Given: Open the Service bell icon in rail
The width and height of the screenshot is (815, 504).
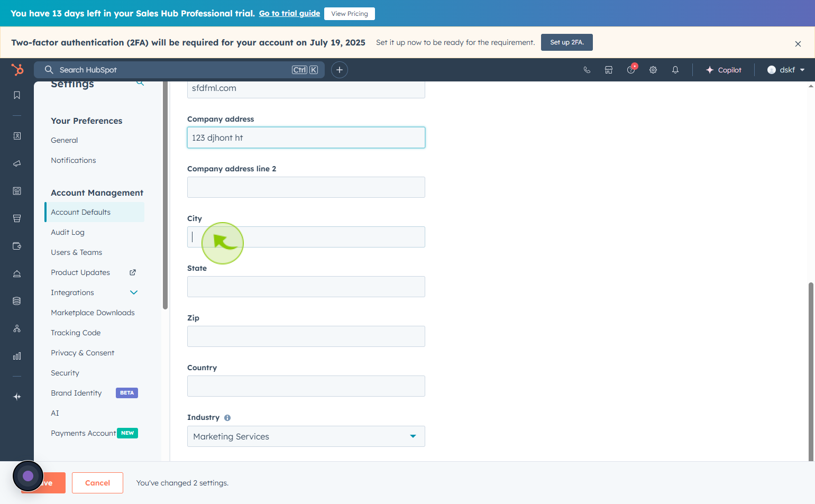Looking at the screenshot, I should click(17, 273).
